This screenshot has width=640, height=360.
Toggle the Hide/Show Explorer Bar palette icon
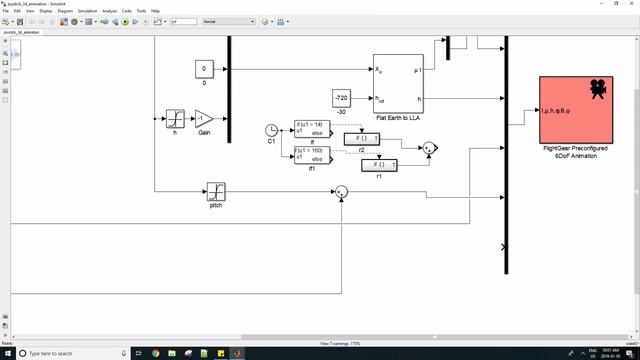[x=5, y=41]
